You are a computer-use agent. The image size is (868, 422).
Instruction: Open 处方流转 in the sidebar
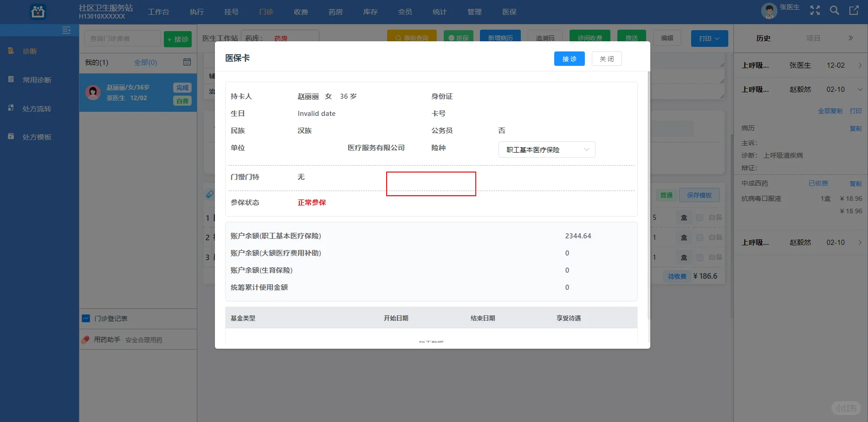coord(36,108)
